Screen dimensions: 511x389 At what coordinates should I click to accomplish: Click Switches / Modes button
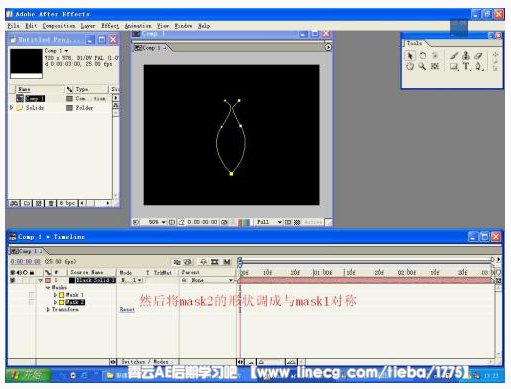pyautogui.click(x=145, y=362)
